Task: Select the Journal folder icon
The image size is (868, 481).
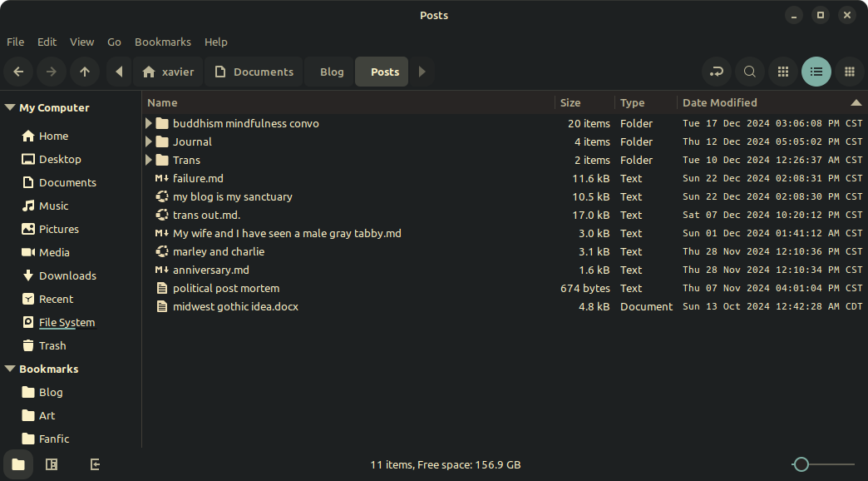Action: point(161,141)
